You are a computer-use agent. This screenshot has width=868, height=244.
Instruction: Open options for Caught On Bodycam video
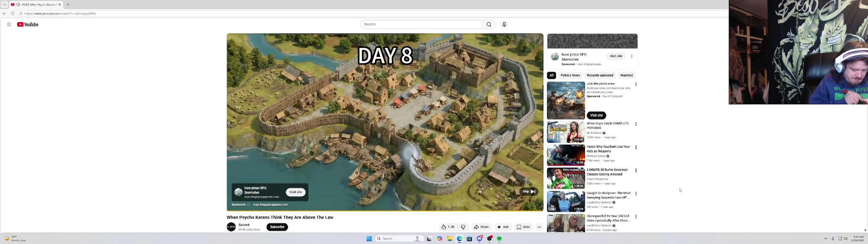636,194
